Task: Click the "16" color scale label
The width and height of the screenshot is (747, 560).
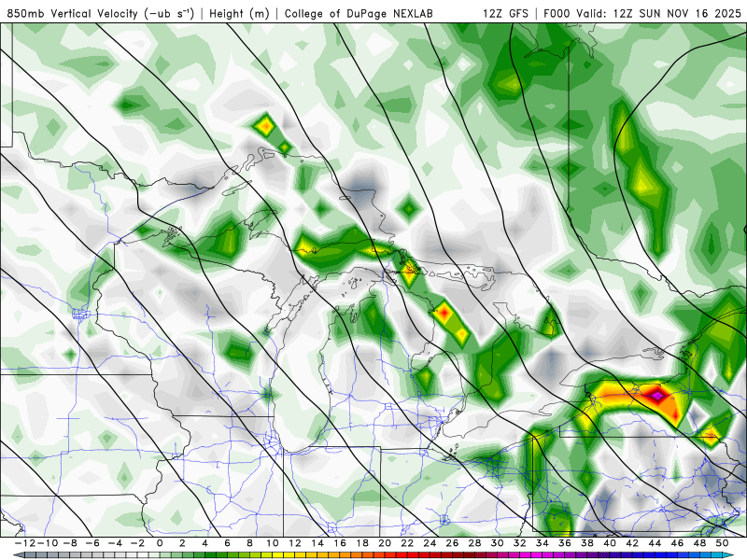Action: 340,543
